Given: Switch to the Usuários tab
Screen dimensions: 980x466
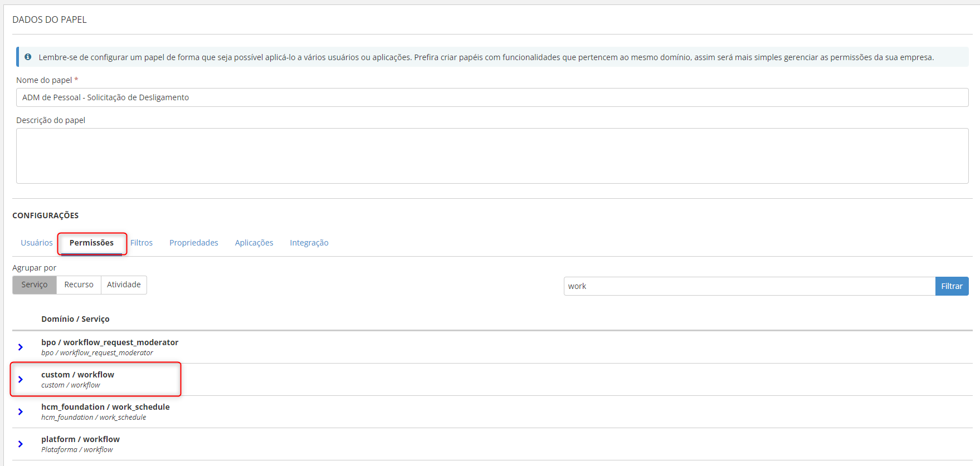Looking at the screenshot, I should [x=37, y=243].
